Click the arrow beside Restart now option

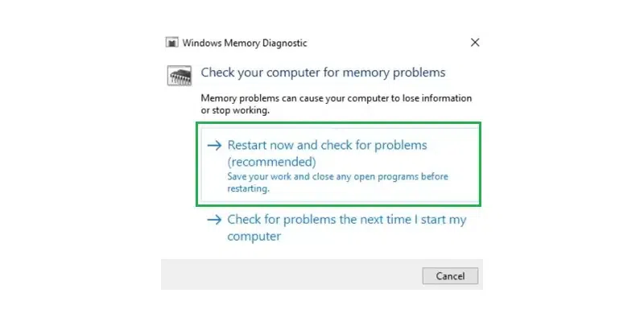click(214, 146)
